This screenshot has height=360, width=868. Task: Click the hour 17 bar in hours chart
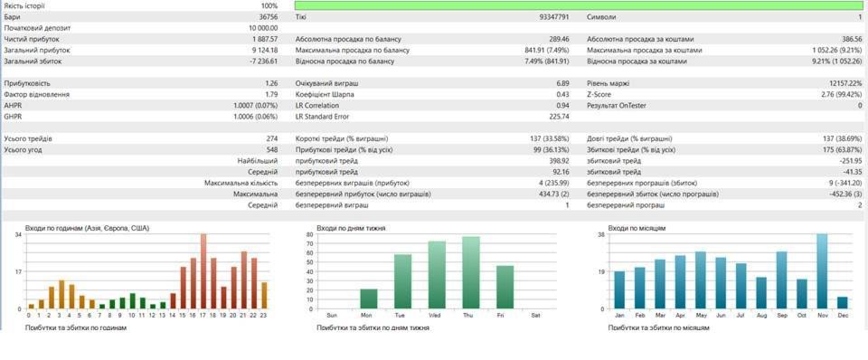click(x=203, y=271)
